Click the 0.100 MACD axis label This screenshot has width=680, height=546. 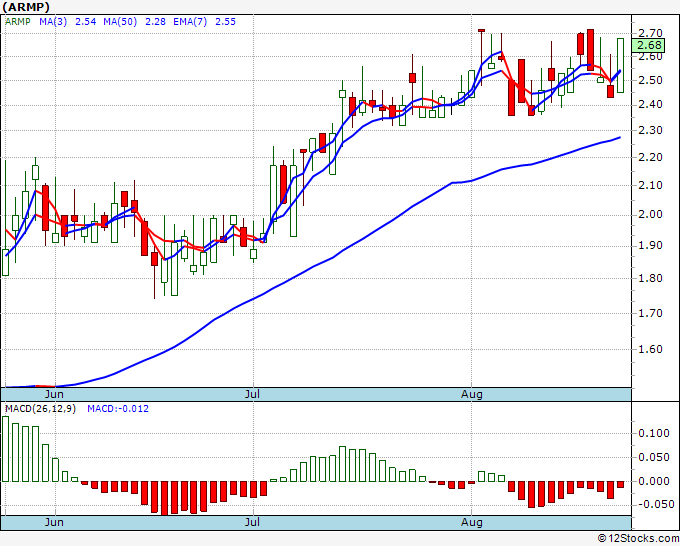654,433
